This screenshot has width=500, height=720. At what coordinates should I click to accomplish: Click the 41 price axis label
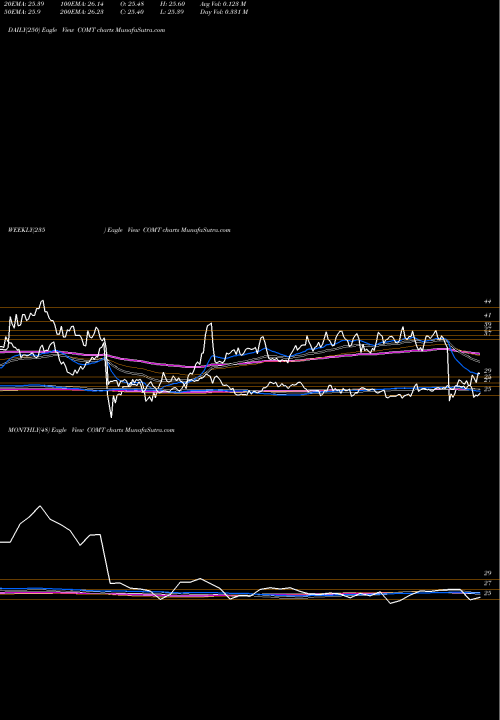[x=488, y=315]
